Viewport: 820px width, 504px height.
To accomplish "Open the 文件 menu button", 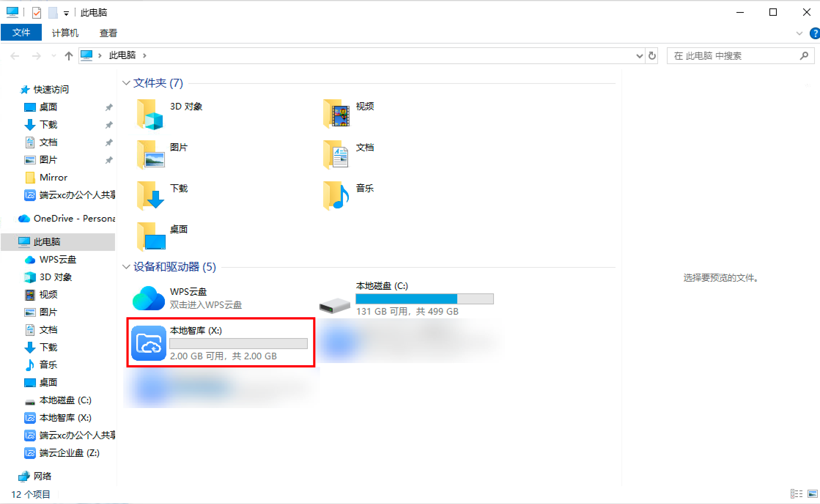I will [x=21, y=33].
